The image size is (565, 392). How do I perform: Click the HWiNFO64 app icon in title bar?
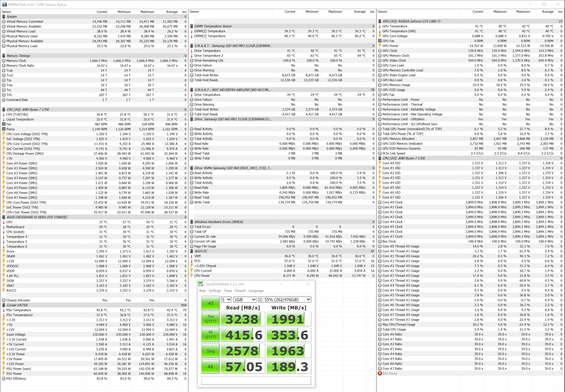(x=4, y=4)
